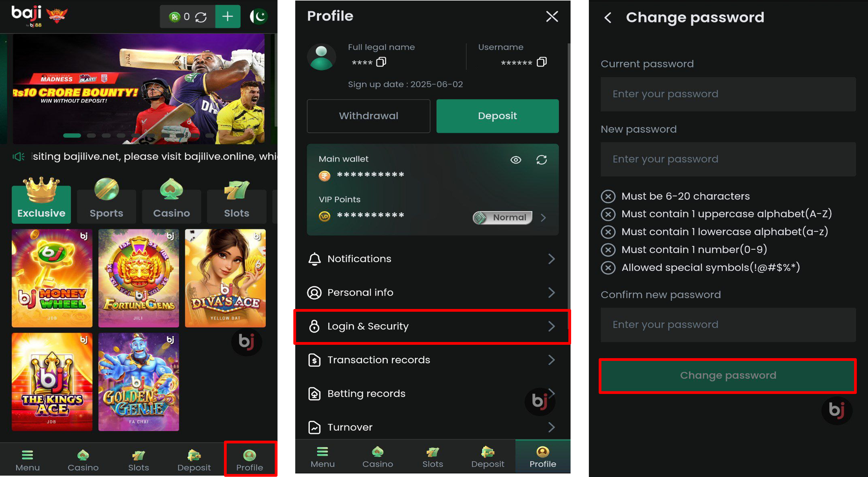Viewport: 868px width, 477px height.
Task: Open Slots in Profile bottom bar
Action: pyautogui.click(x=433, y=457)
